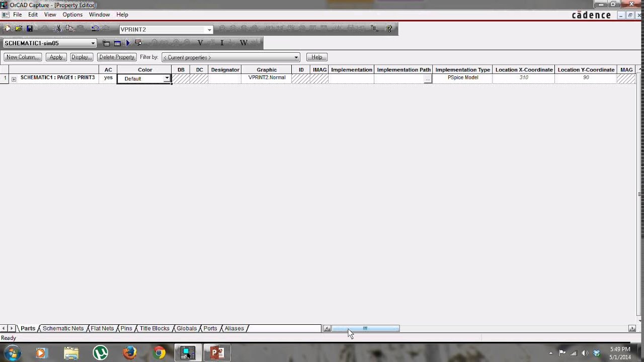
Task: Open the View menu
Action: tap(50, 15)
